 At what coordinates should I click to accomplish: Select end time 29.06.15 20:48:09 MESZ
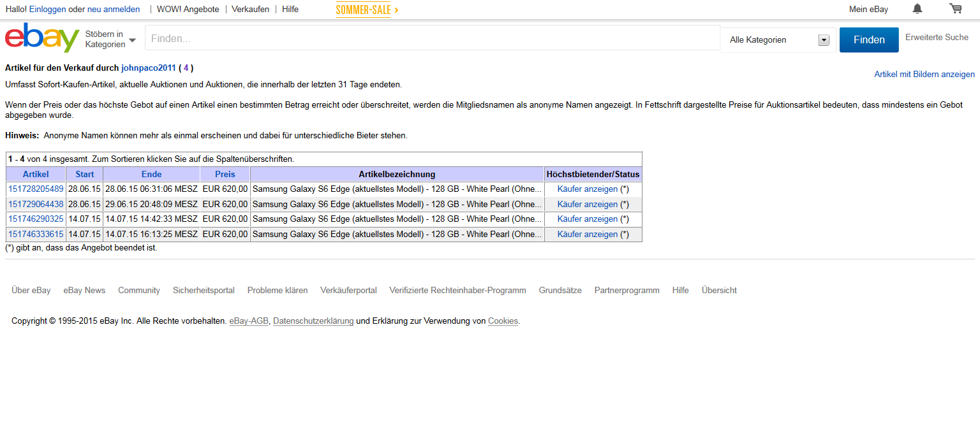tap(151, 205)
